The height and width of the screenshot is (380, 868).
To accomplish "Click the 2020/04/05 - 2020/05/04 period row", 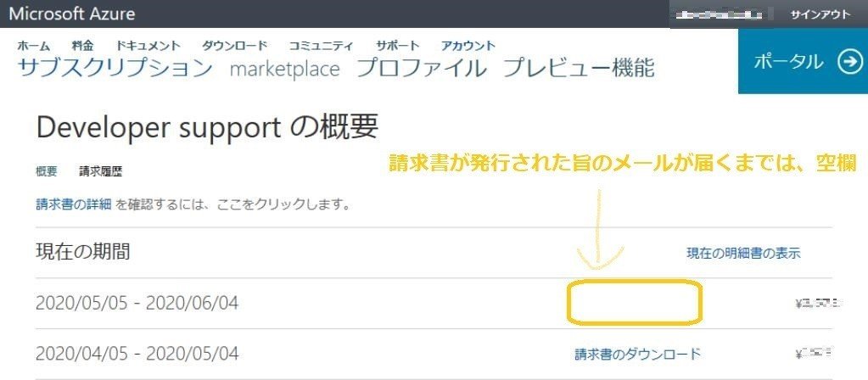I will click(434, 354).
